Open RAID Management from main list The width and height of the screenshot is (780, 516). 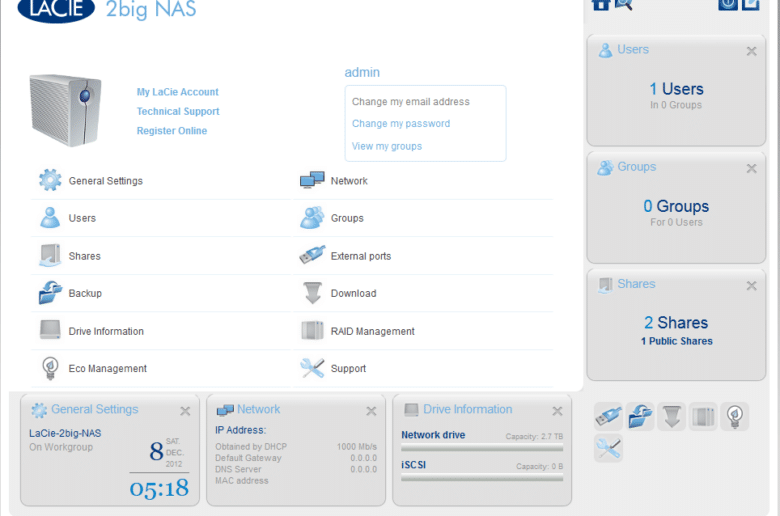423,331
